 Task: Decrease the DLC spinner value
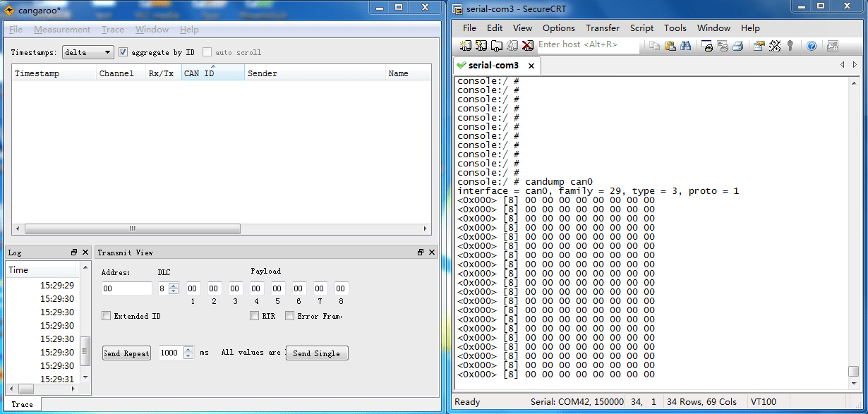pos(174,292)
